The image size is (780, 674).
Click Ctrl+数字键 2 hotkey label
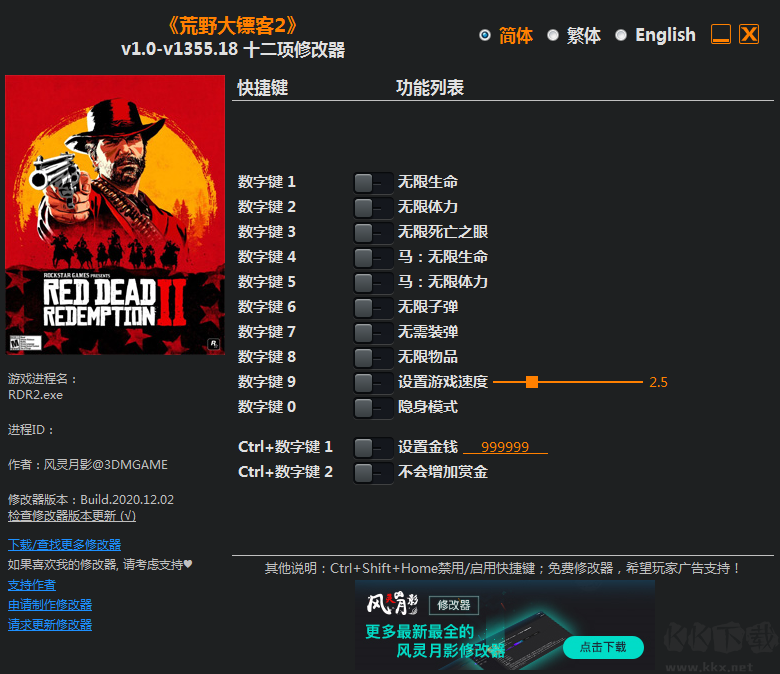coord(285,472)
